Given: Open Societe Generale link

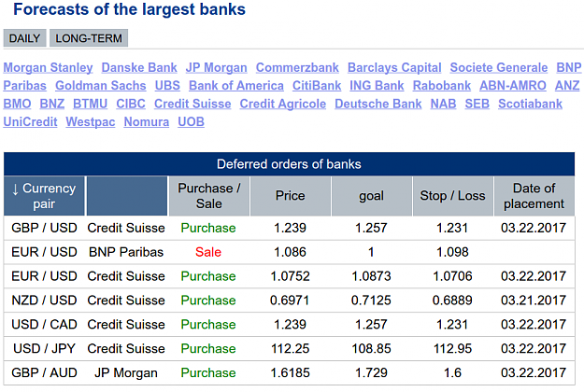Looking at the screenshot, I should (x=499, y=68).
